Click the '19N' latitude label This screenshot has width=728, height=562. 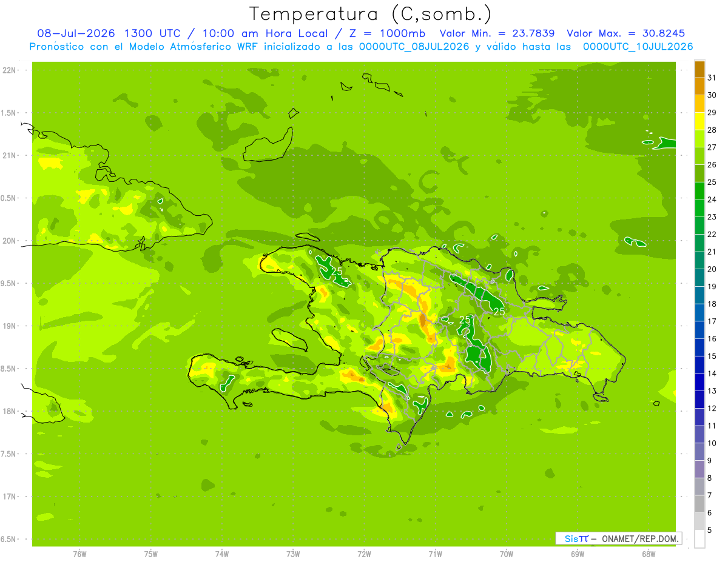[x=9, y=326]
